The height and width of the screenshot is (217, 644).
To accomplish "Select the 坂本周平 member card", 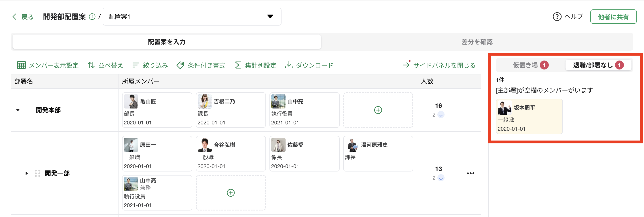I will click(529, 116).
